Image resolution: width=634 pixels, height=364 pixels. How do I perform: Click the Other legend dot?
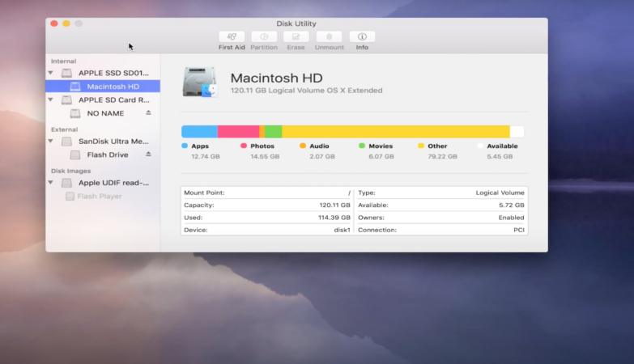click(421, 146)
